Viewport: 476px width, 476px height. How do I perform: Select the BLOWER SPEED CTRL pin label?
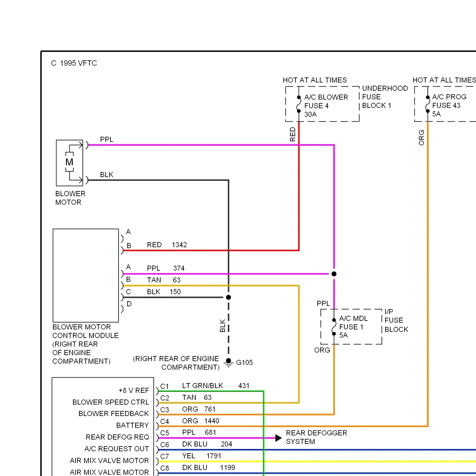click(x=110, y=402)
